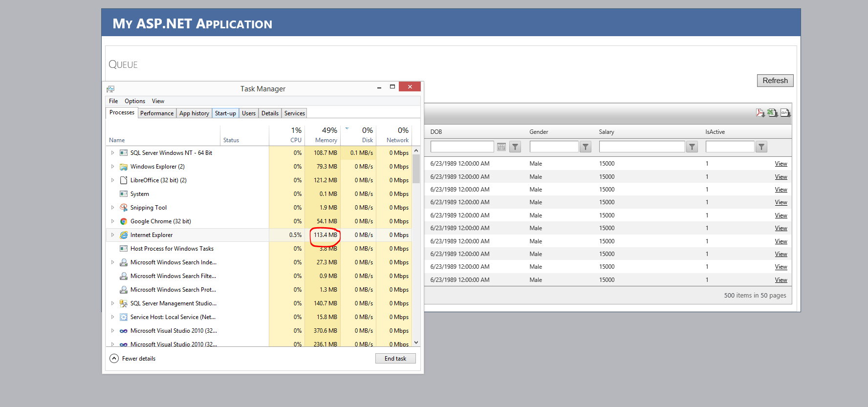Click the IsActive column filter icon
The width and height of the screenshot is (868, 407).
click(x=761, y=147)
